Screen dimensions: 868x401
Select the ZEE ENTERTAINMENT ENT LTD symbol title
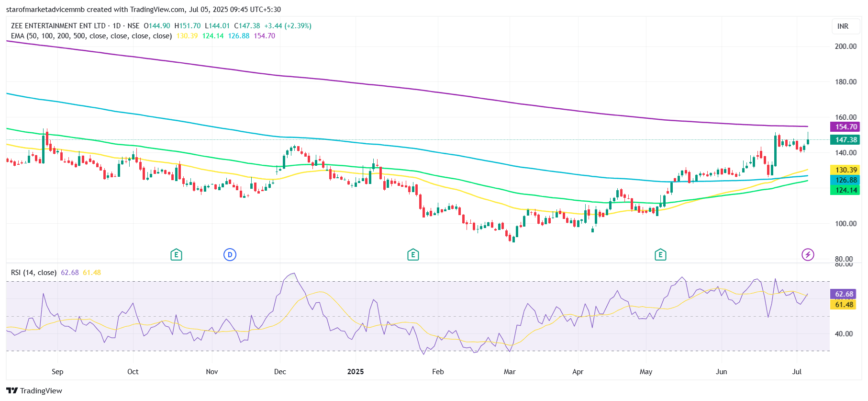58,26
